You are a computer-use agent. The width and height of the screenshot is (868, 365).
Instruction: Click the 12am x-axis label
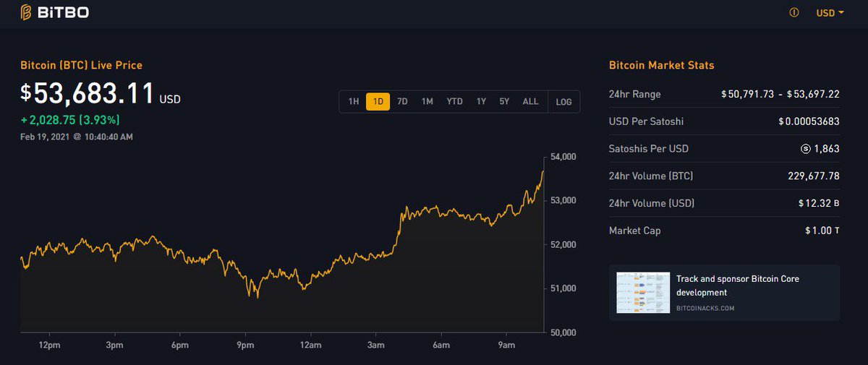click(310, 345)
